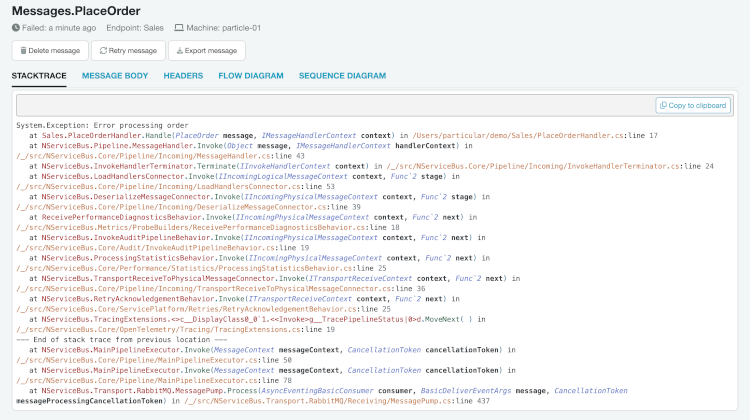Click the clock icon beside Failed time
This screenshot has height=420, width=750.
(x=16, y=27)
